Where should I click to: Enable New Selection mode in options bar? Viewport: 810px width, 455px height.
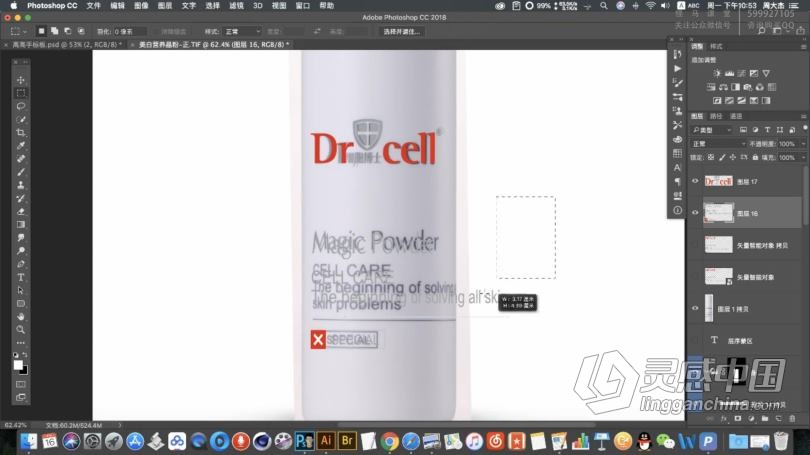coord(41,31)
